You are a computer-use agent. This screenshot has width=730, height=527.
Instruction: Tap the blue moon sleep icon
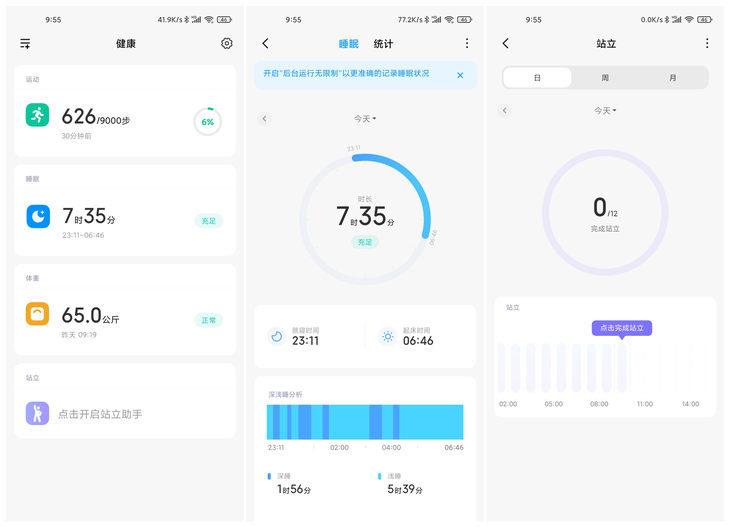point(37,215)
